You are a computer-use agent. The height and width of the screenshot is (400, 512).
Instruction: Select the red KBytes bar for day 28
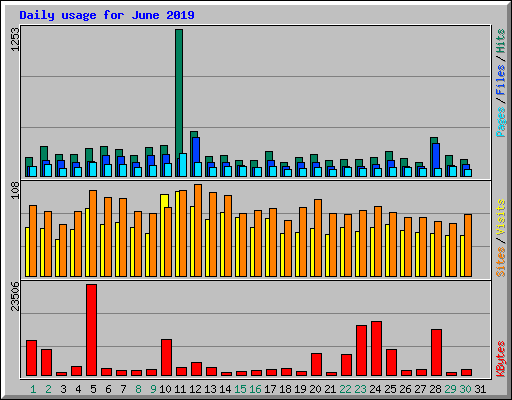(436, 353)
